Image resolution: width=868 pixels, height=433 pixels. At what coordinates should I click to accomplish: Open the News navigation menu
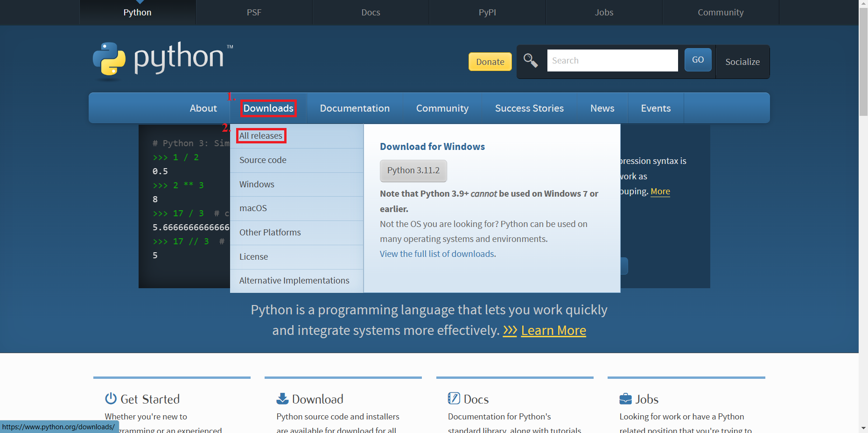[602, 108]
